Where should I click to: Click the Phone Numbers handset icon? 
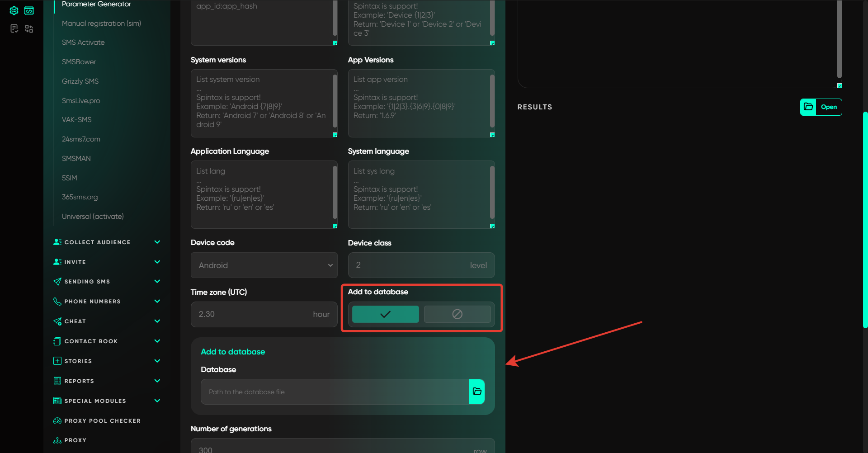click(57, 302)
